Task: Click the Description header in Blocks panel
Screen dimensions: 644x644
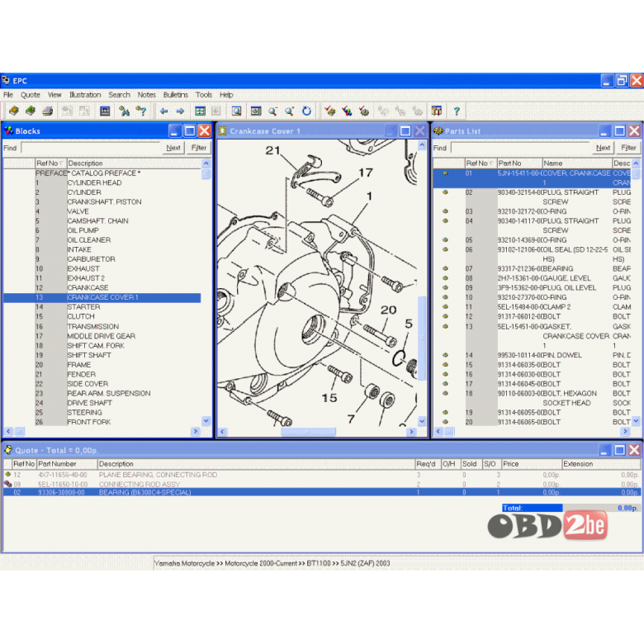Action: 135,163
